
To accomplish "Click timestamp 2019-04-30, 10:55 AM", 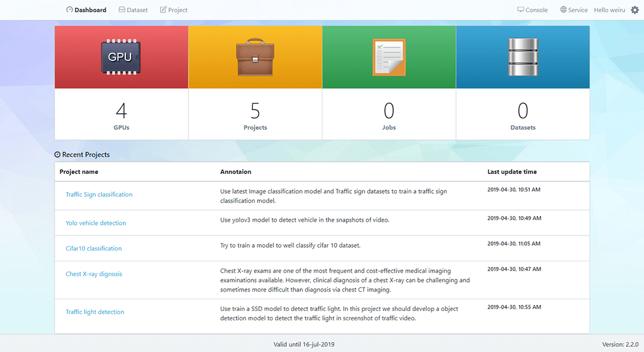I will pos(514,307).
